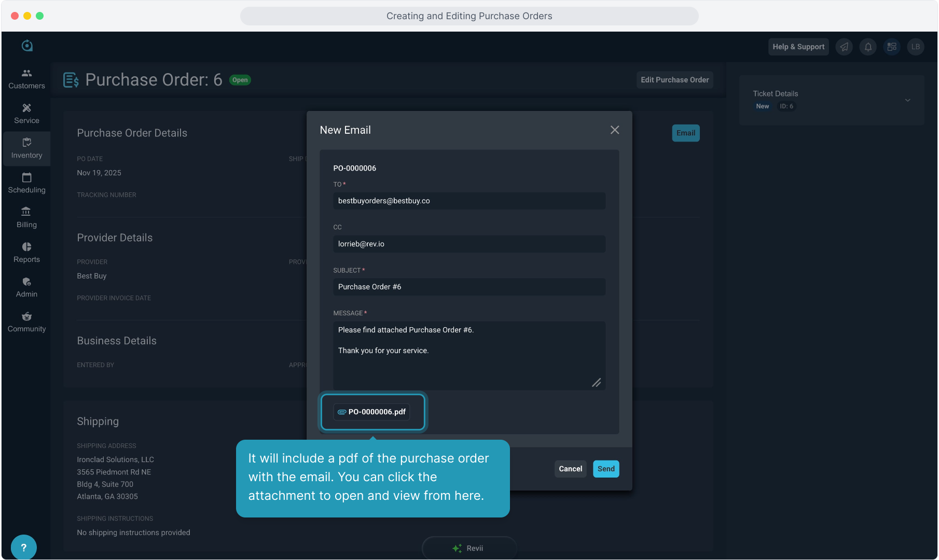Expand the Ticket Details panel

(x=908, y=100)
